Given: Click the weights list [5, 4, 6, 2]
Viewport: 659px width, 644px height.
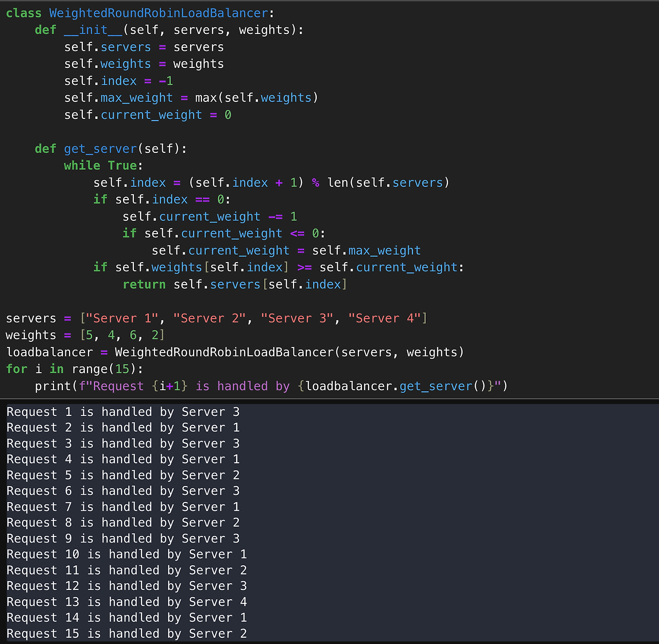Looking at the screenshot, I should pos(122,336).
